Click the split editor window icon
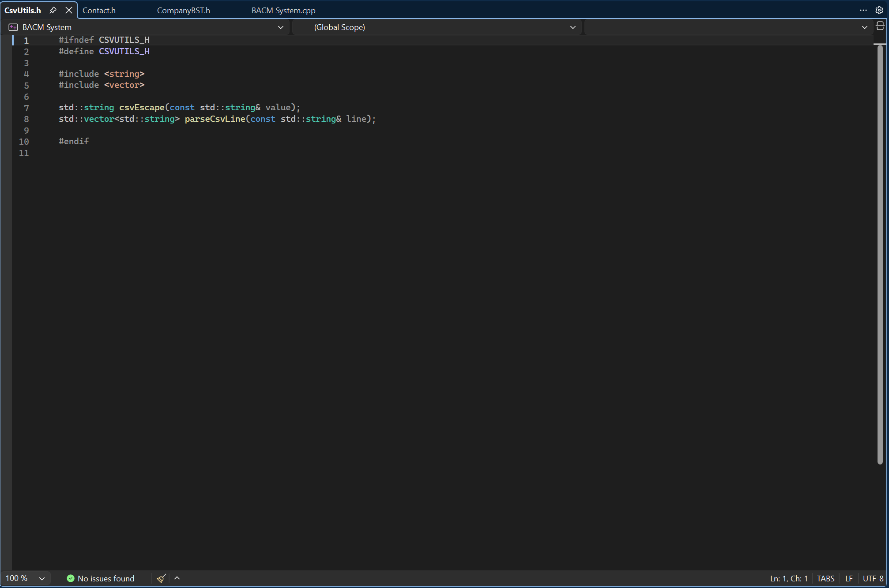889x588 pixels. coord(880,26)
